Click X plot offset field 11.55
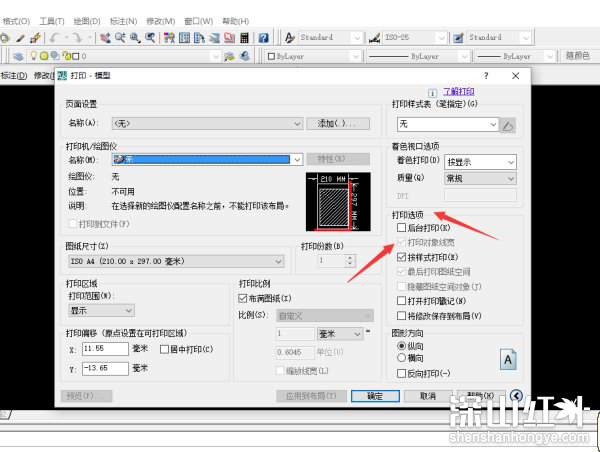This screenshot has width=600, height=452. tap(105, 349)
